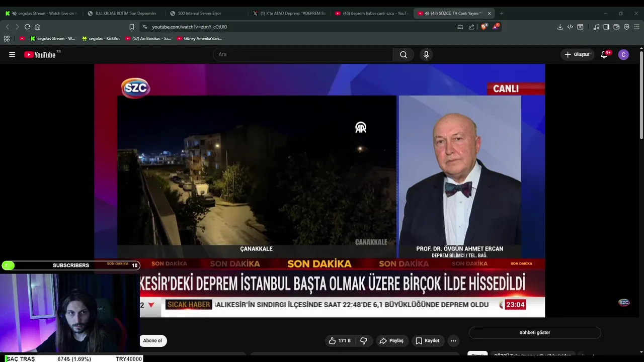Open the cegolas Stream bookmark
Viewport: 644px width, 362px height.
click(x=52, y=38)
